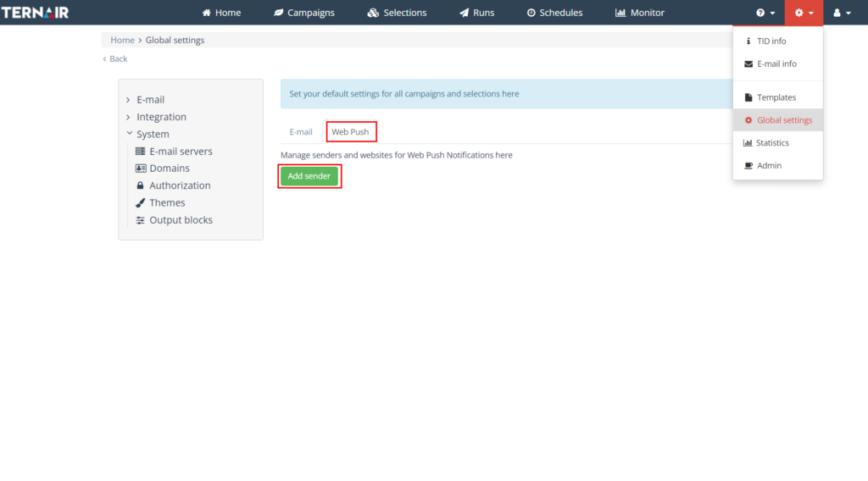Select Output blocks in System tree
This screenshot has width=868, height=481.
(x=181, y=220)
